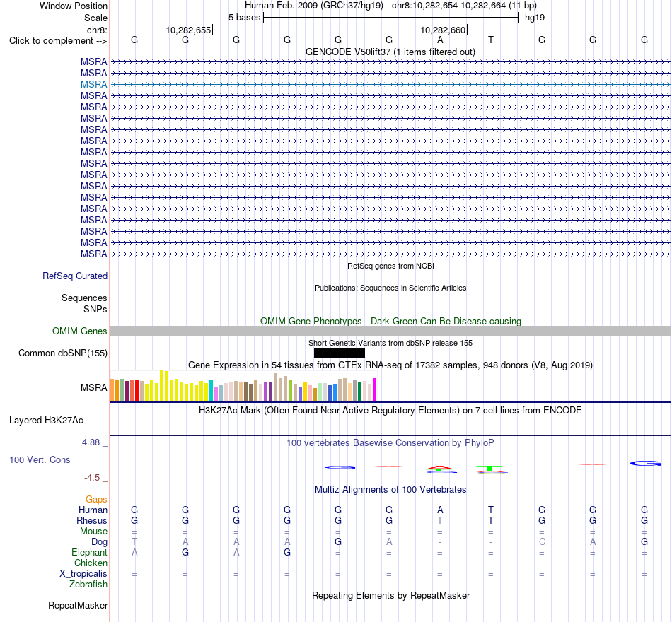Click the Chicken species label
Screen dimensions: 672x622
(91, 563)
